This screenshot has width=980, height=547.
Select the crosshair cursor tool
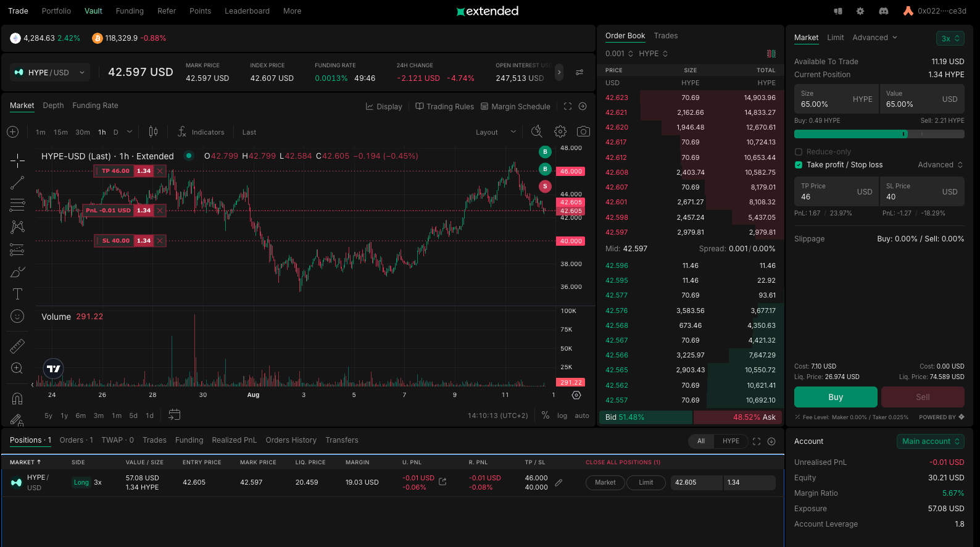coord(17,161)
